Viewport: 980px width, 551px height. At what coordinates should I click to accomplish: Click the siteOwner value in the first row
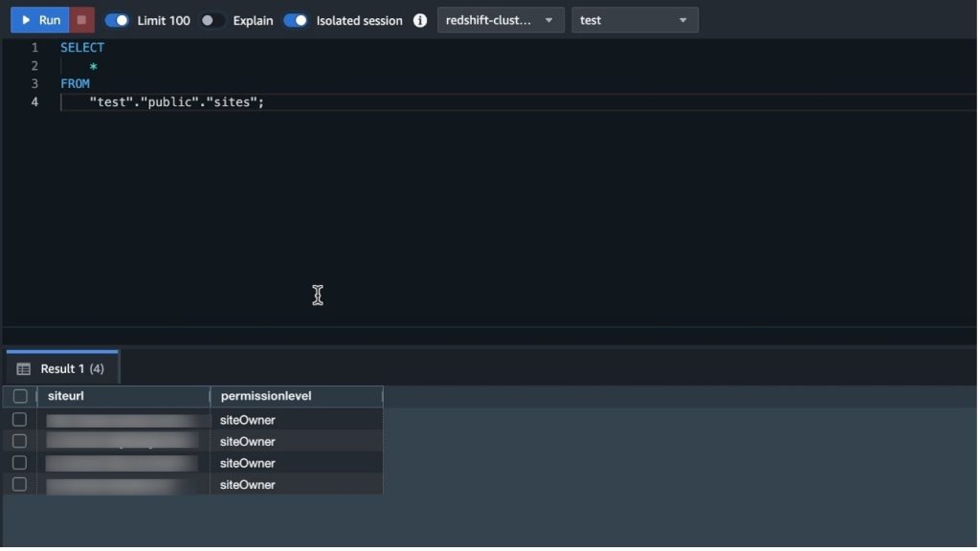249,419
